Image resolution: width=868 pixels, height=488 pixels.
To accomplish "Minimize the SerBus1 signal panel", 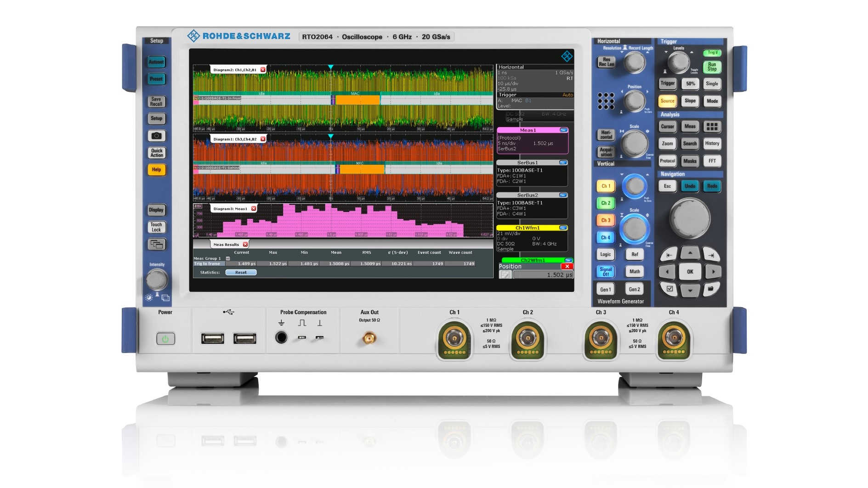I will pos(562,162).
